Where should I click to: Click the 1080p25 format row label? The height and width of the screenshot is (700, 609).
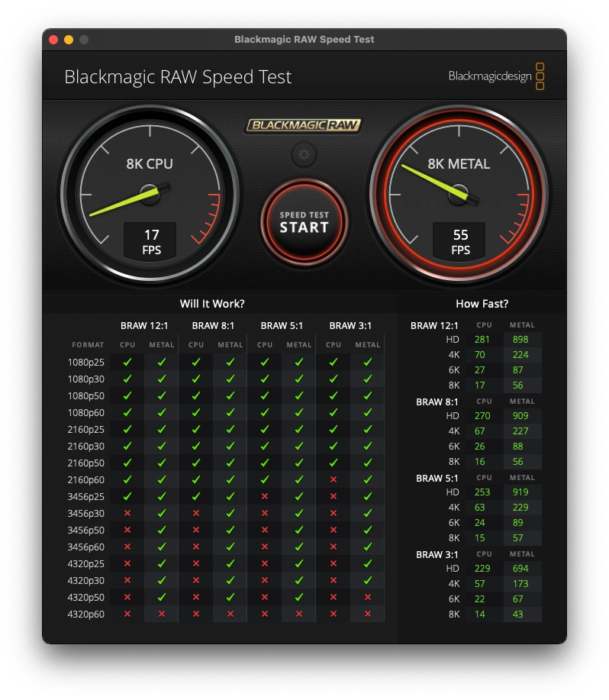point(85,363)
